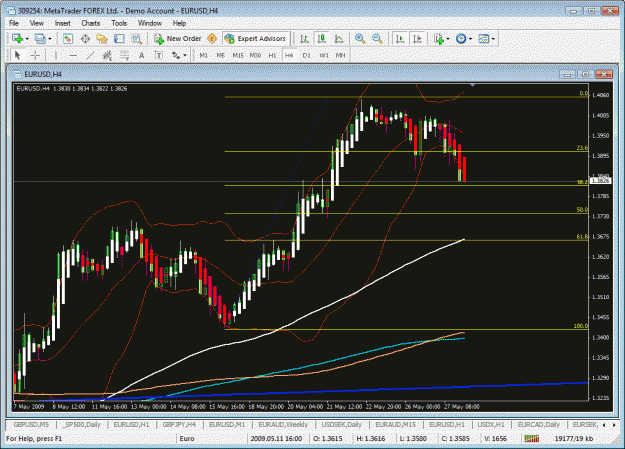Image resolution: width=625 pixels, height=449 pixels.
Task: Expand the Templates dropdown arrow
Action: (x=493, y=39)
